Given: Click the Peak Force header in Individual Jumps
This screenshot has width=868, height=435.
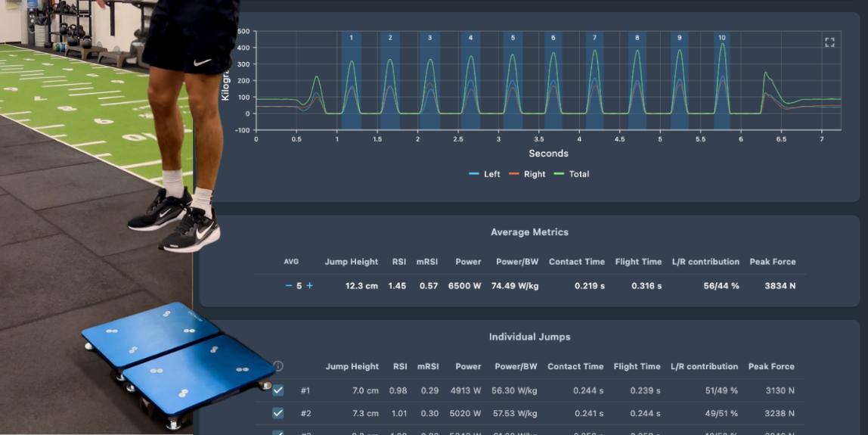Looking at the screenshot, I should click(x=771, y=366).
